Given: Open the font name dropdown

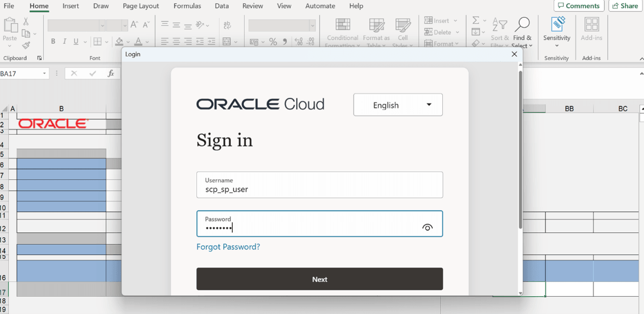Looking at the screenshot, I should 102,25.
